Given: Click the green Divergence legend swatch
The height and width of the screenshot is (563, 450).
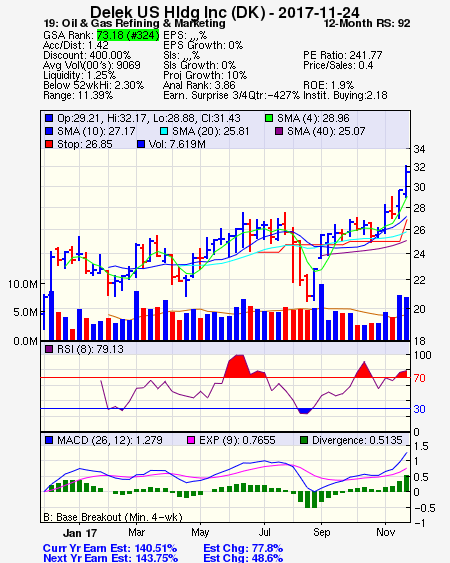Looking at the screenshot, I should click(x=304, y=440).
